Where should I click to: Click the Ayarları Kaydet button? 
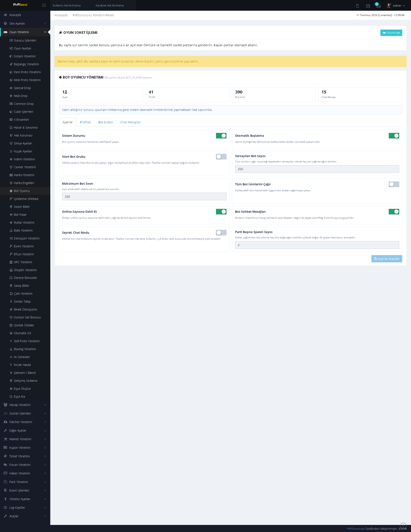click(387, 259)
